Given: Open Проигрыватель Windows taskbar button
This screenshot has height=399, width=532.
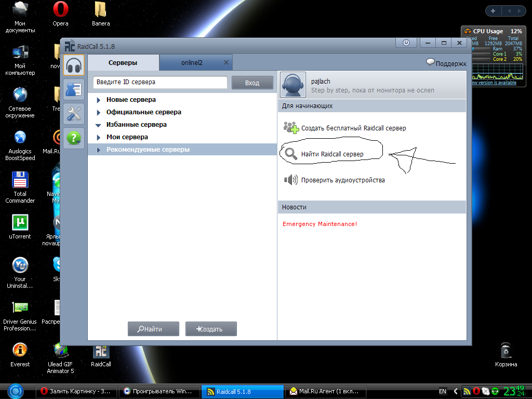Looking at the screenshot, I should (x=159, y=391).
